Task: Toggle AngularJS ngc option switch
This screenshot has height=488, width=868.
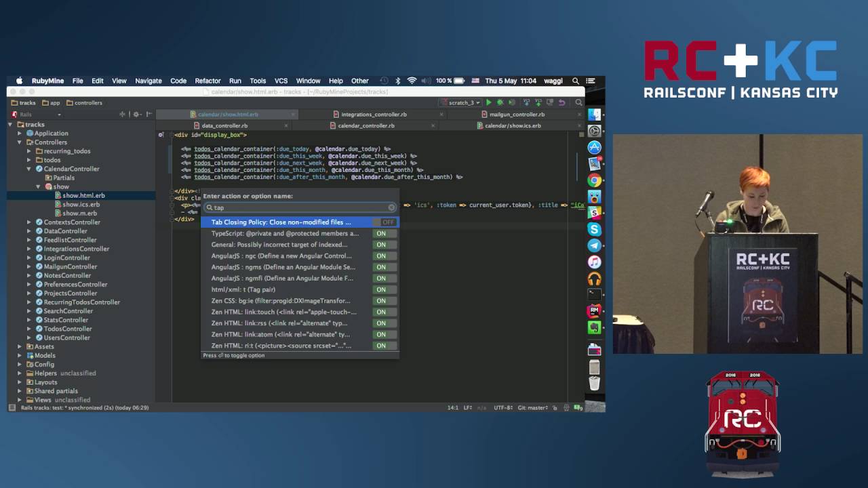Action: [x=384, y=256]
